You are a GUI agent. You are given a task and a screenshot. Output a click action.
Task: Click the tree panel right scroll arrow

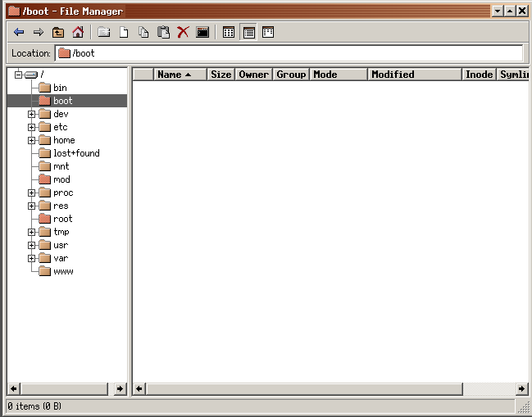[120, 389]
